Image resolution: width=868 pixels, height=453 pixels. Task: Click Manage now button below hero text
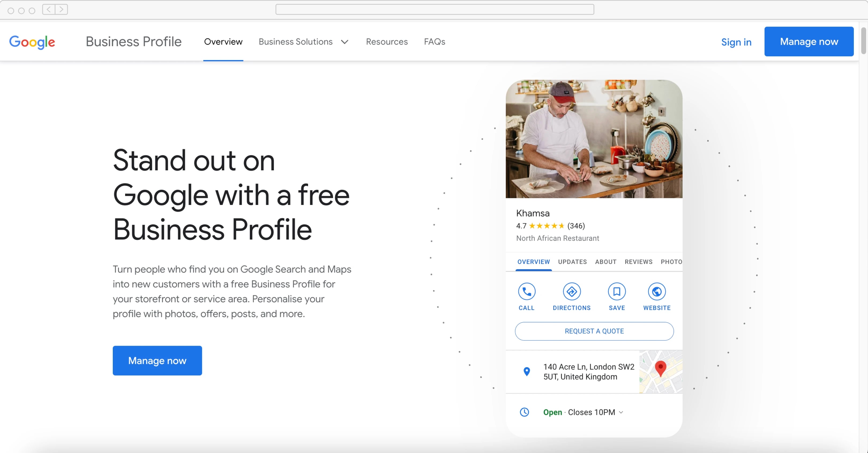coord(157,360)
